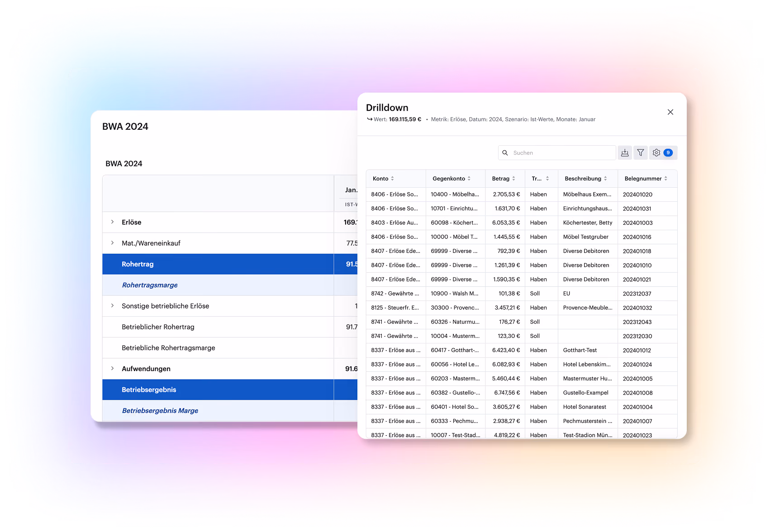Open the filter funnel icon
This screenshot has width=770, height=532.
point(641,153)
